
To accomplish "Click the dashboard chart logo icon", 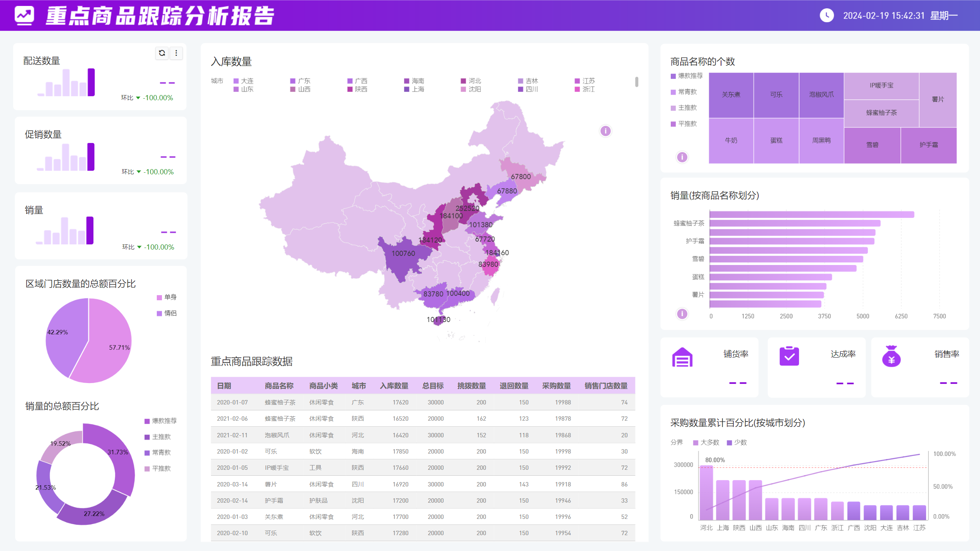I will point(24,15).
